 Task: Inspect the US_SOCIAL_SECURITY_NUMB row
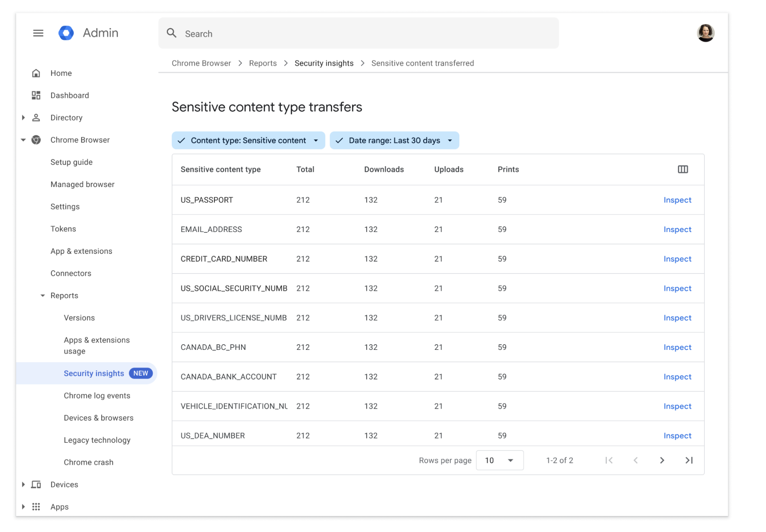coord(677,288)
